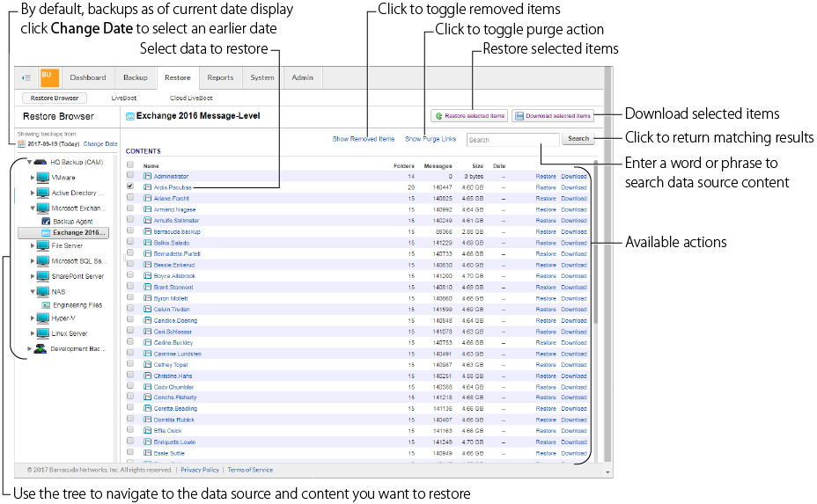817x504 pixels.
Task: Click the mailbox icon for barracuda.backup
Action: [x=147, y=231]
